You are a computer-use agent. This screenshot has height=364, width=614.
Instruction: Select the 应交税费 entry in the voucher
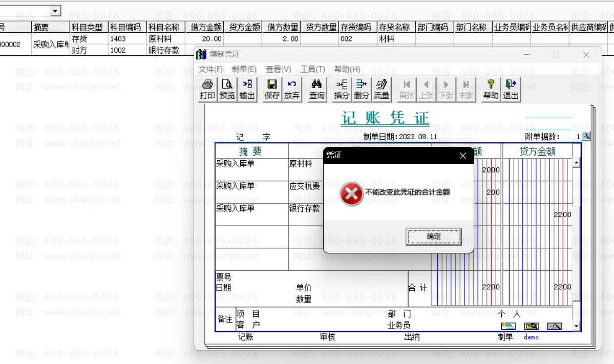click(305, 186)
